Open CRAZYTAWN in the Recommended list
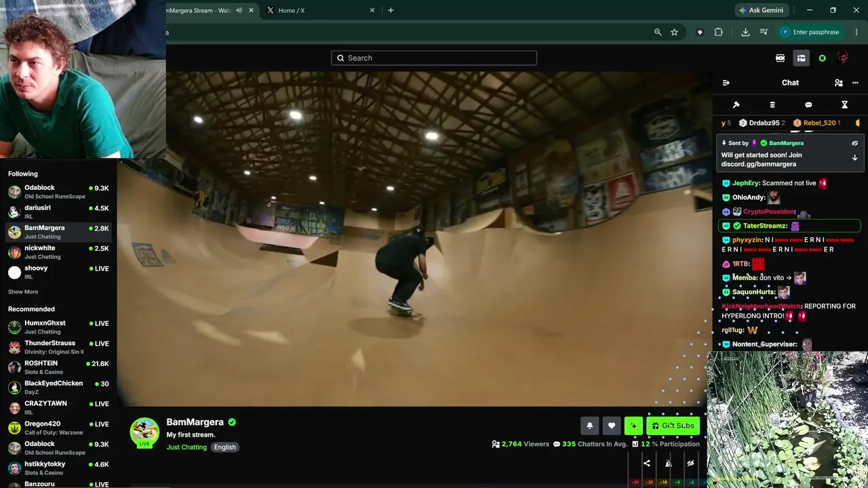The image size is (868, 488). [58, 407]
